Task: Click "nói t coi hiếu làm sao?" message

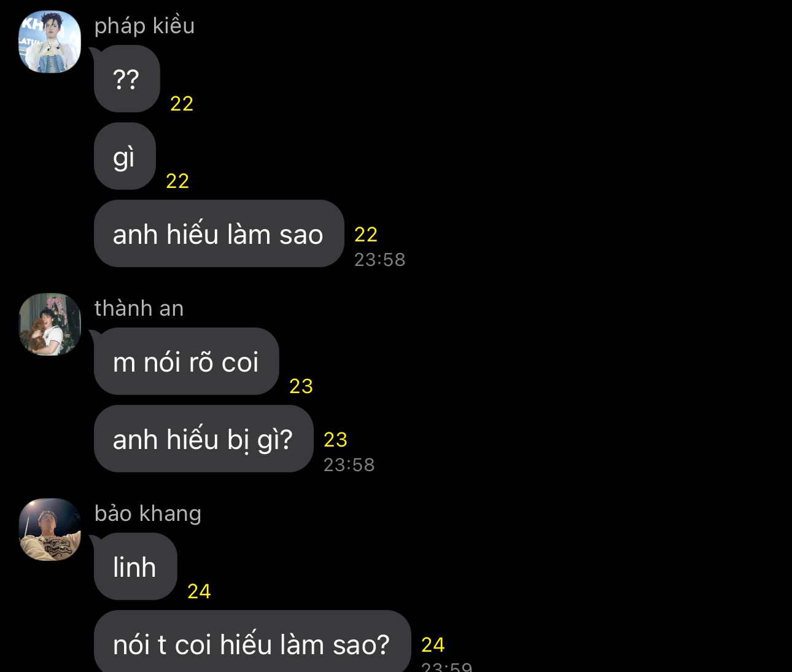Action: [x=252, y=644]
